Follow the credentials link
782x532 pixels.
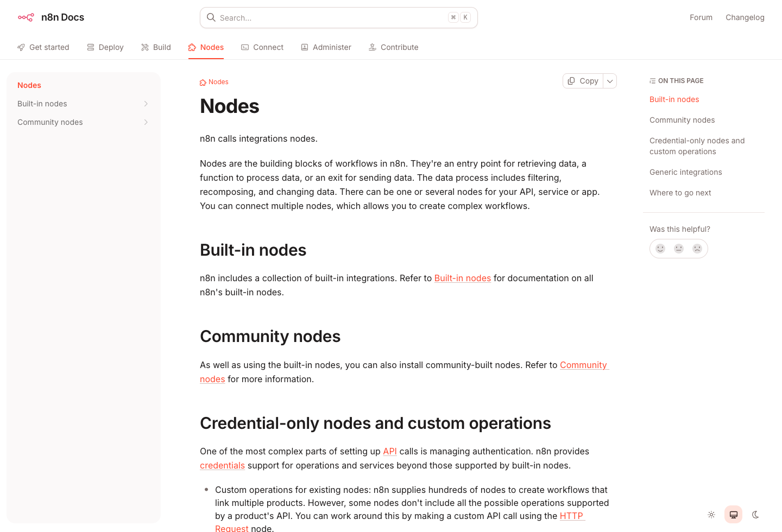tap(222, 465)
